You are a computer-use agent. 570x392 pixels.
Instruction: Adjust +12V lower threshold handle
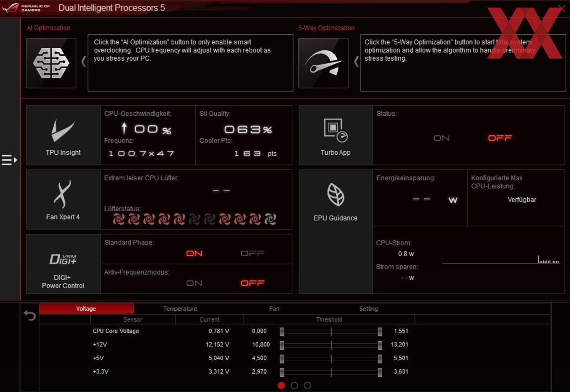pos(282,345)
